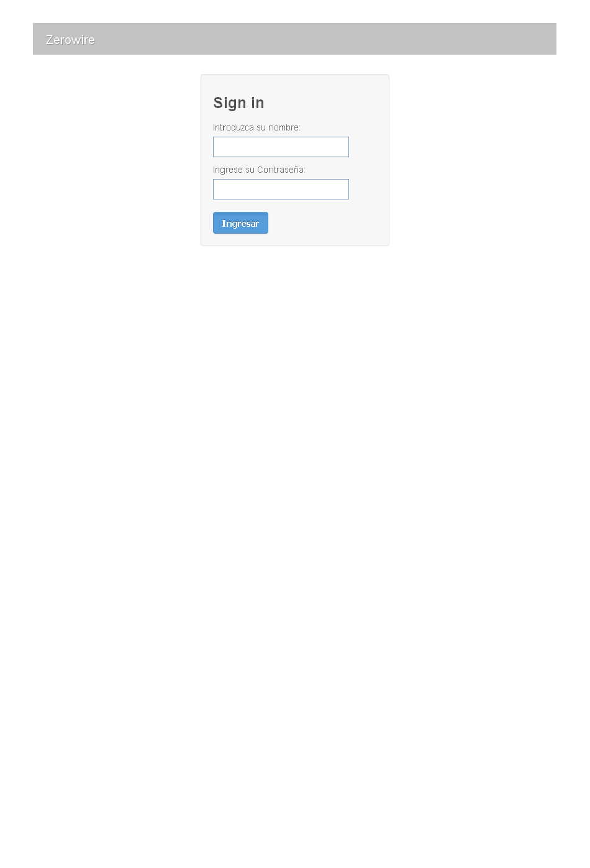Focus the password input field

pyautogui.click(x=281, y=190)
